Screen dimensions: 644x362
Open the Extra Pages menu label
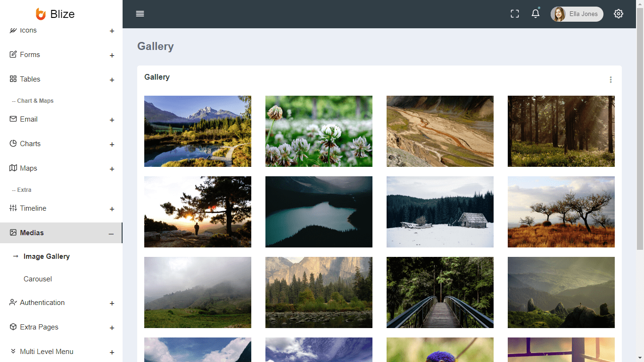pos(39,327)
